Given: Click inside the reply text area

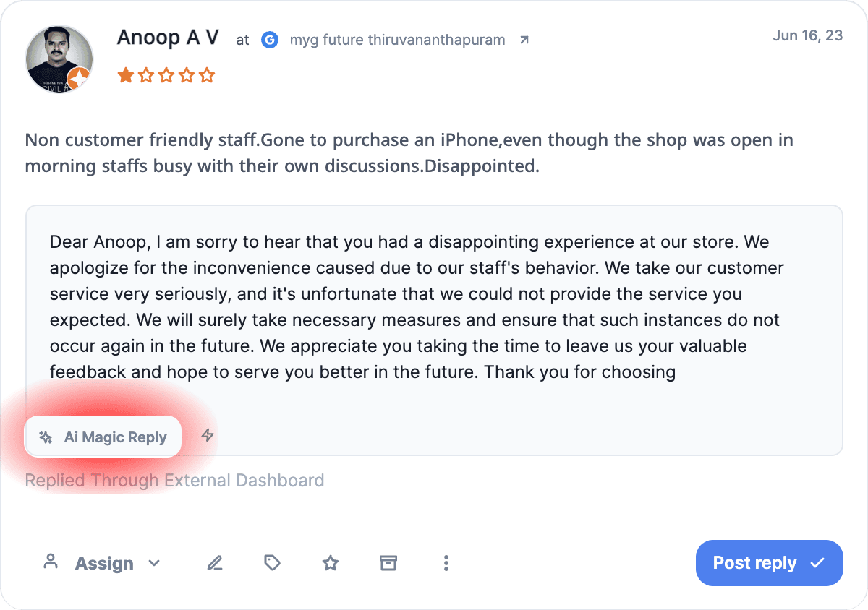Looking at the screenshot, I should (x=434, y=307).
